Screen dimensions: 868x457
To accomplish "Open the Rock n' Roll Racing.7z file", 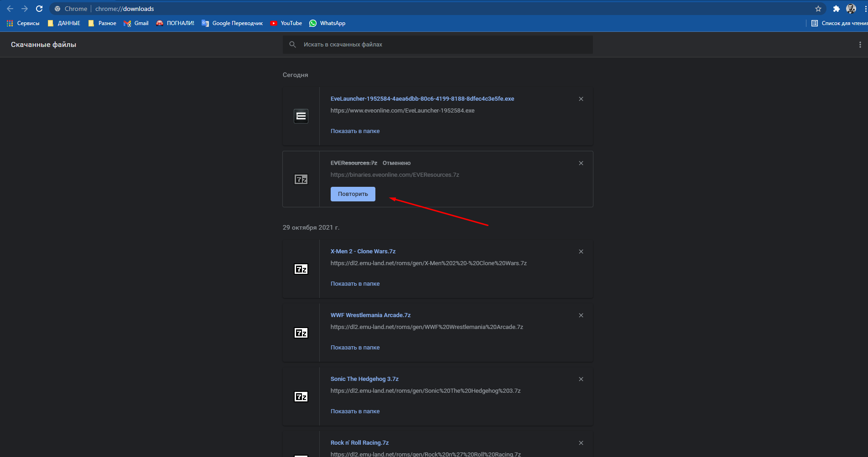I will pyautogui.click(x=359, y=443).
